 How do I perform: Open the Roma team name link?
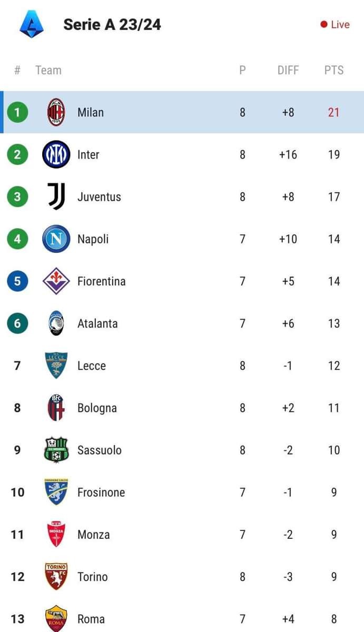pyautogui.click(x=91, y=619)
